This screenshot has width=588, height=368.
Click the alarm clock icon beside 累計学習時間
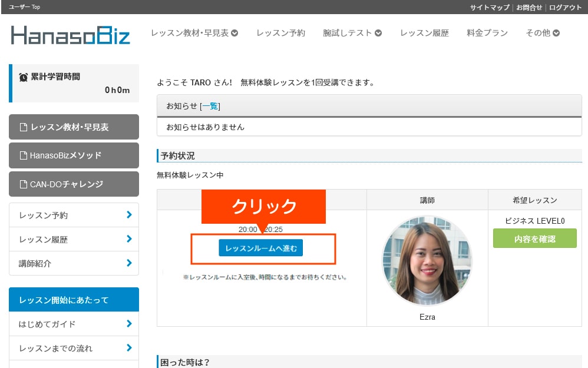(23, 77)
